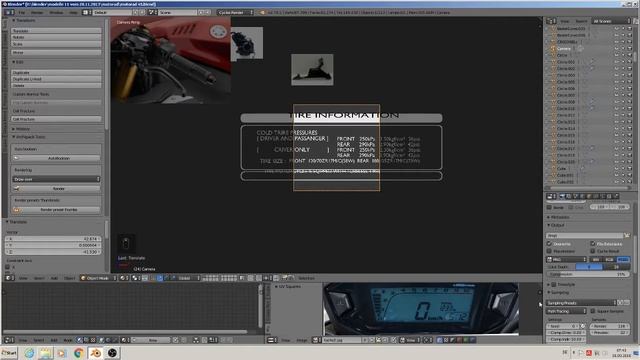Click the Delete button in Edit panel
640x360 pixels.
56,85
